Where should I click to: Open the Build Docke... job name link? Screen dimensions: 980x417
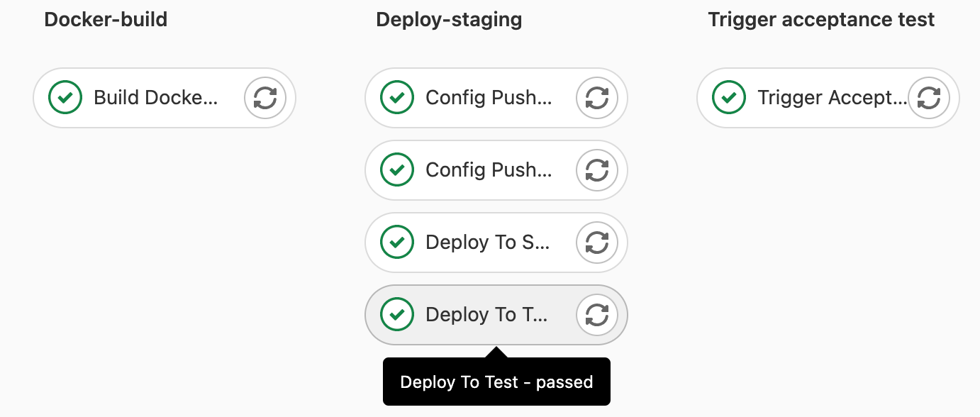[x=156, y=98]
